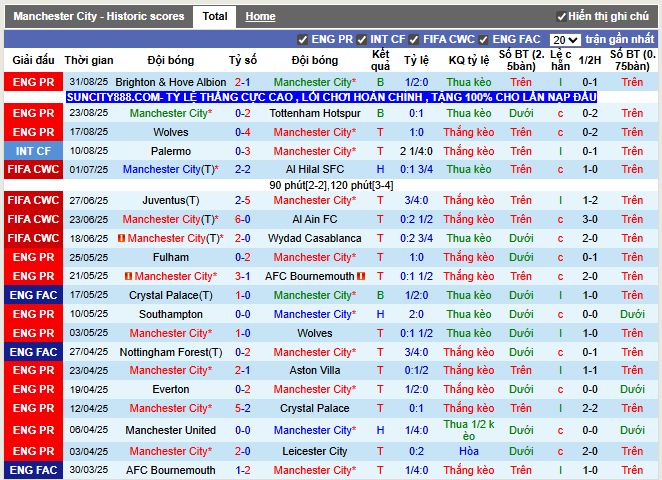662x480 pixels.
Task: Open Wydad Casablanca team link
Action: 315,238
